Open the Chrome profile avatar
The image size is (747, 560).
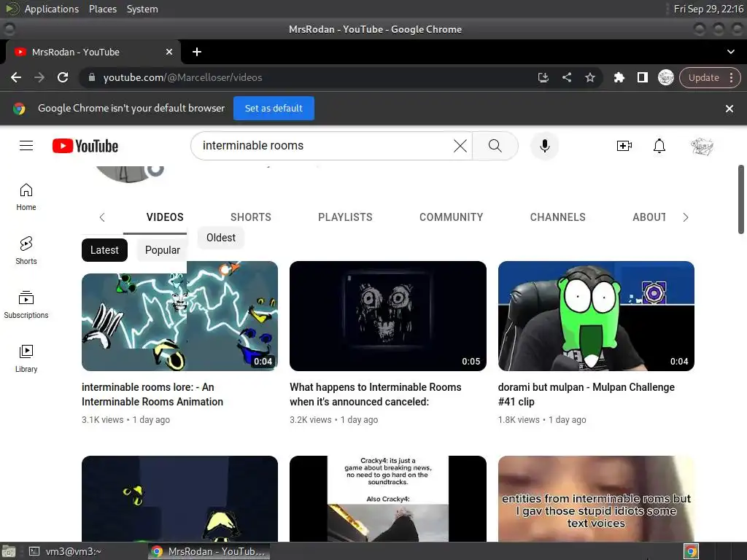pos(665,77)
